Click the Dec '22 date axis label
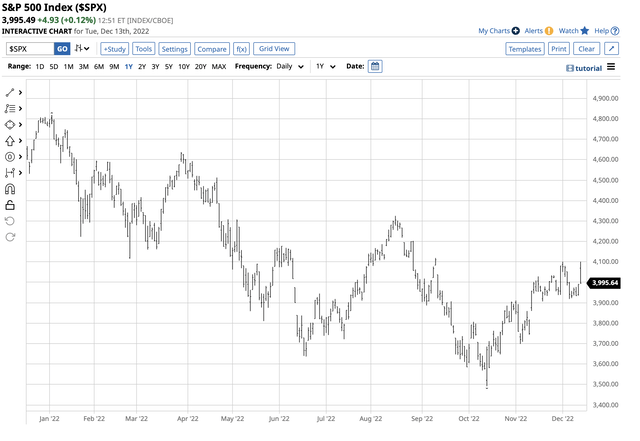640x441 pixels. click(562, 419)
